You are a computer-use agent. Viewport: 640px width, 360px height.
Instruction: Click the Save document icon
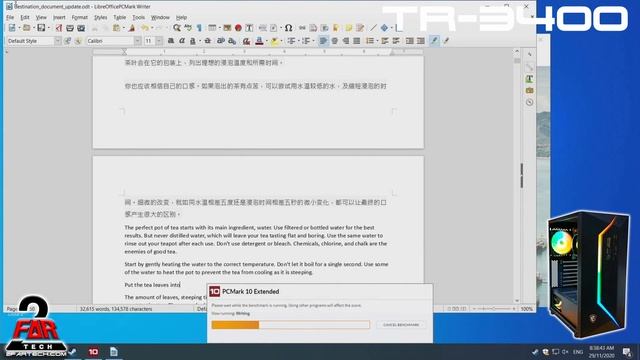[x=41, y=28]
